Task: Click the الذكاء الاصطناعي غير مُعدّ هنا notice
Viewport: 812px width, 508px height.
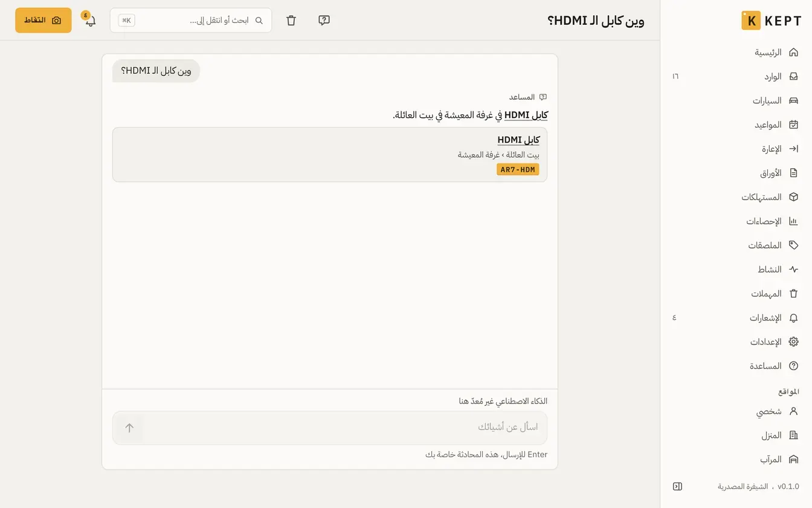Action: click(503, 402)
